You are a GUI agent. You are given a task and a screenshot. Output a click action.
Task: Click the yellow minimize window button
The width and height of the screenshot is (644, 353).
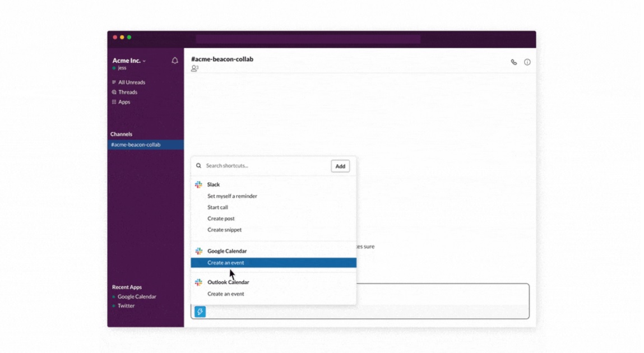coord(122,38)
